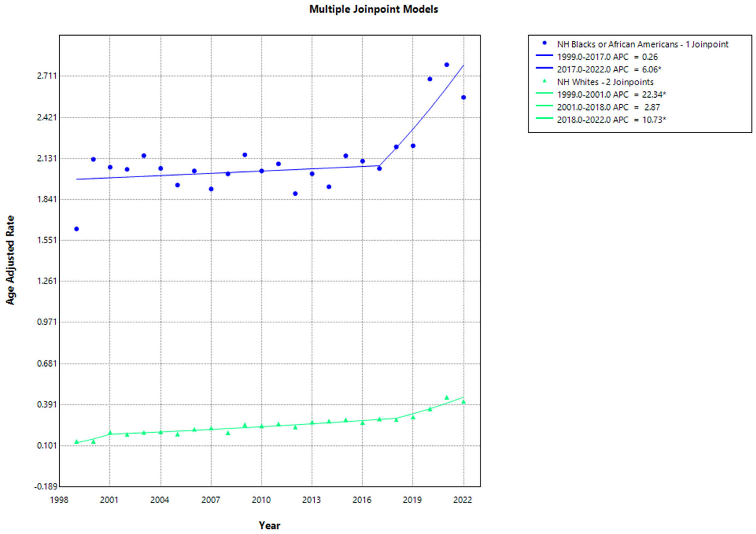The height and width of the screenshot is (534, 756).
Task: Click the green line swatch for APC 10.73
Action: [x=544, y=118]
